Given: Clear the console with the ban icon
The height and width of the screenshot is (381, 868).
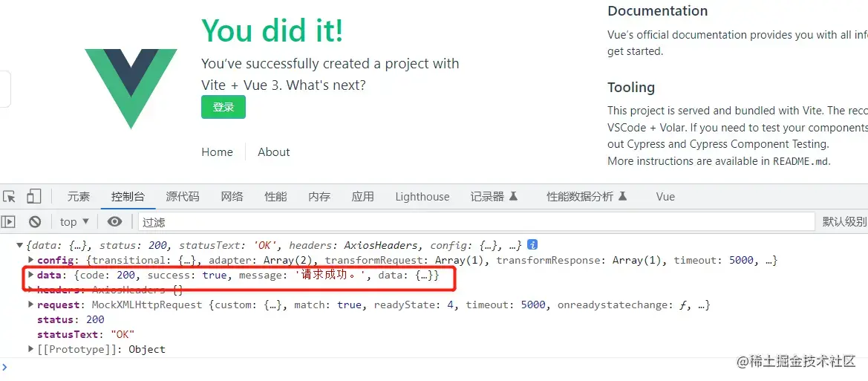Looking at the screenshot, I should 35,222.
